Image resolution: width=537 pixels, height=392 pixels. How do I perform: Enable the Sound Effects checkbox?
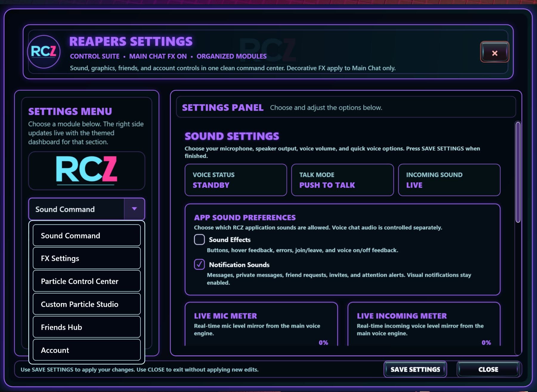click(199, 240)
